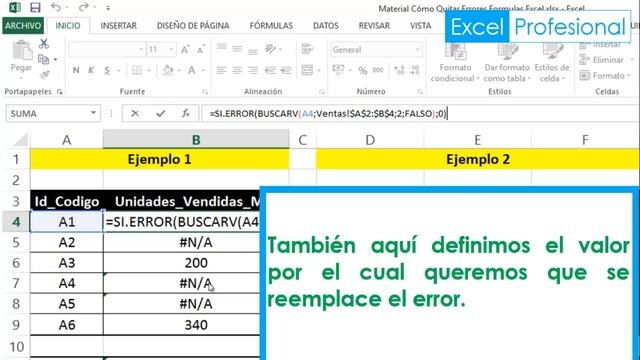This screenshot has width=640, height=360.
Task: Switch to the DISEÑO DE PÁGINA tab
Action: click(193, 25)
